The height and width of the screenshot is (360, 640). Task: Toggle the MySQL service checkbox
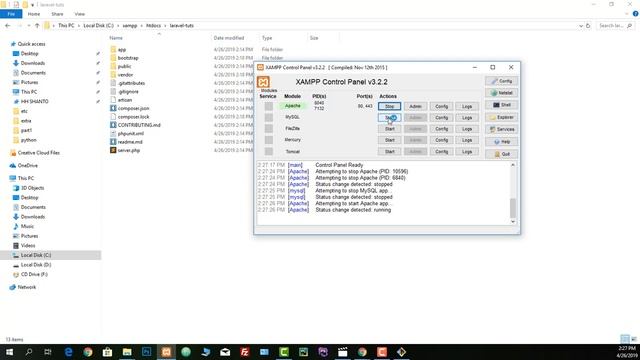(x=268, y=118)
